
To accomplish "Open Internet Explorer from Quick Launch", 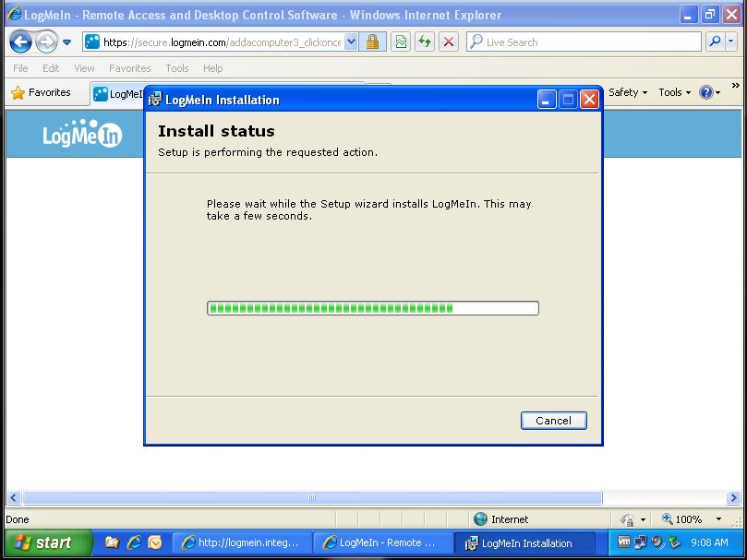I will coord(134,542).
